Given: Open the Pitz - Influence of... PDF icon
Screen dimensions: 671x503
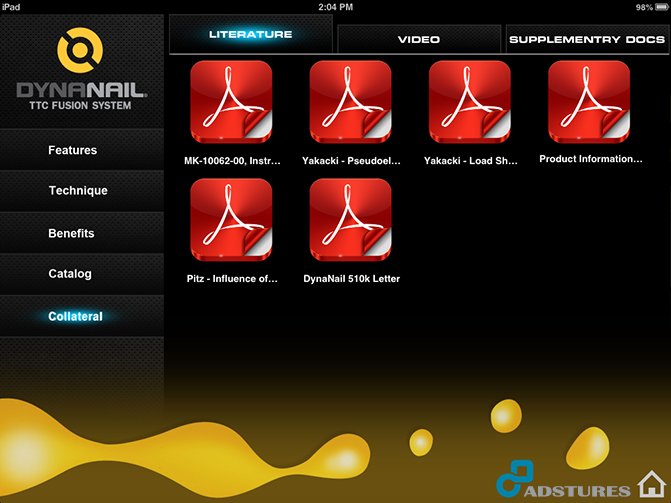Looking at the screenshot, I should pyautogui.click(x=231, y=220).
